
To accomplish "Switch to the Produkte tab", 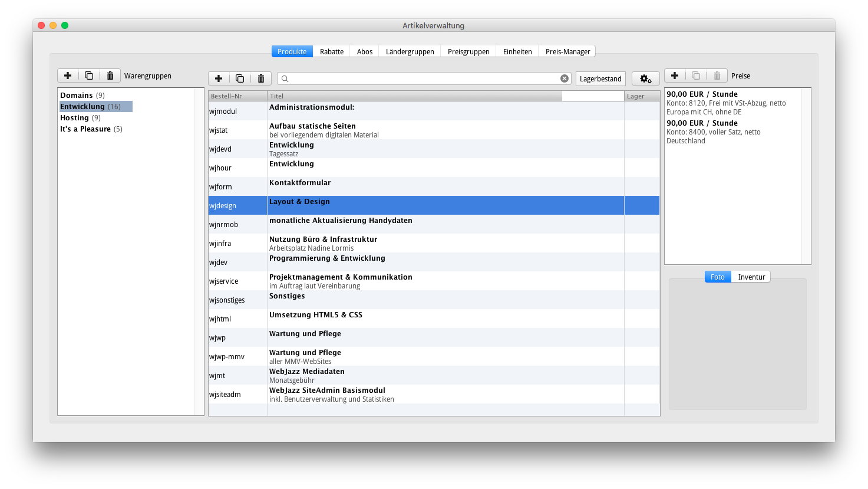I will [292, 51].
